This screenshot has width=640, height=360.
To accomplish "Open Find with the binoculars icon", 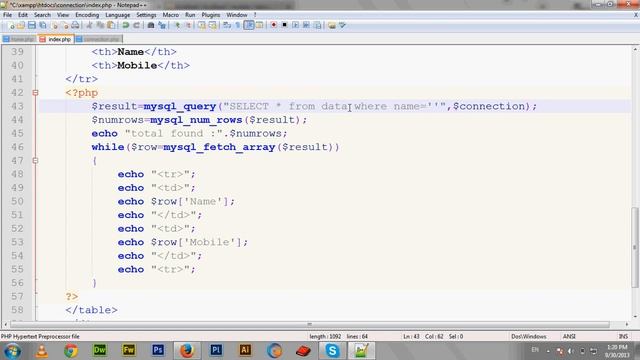I will 151,25.
